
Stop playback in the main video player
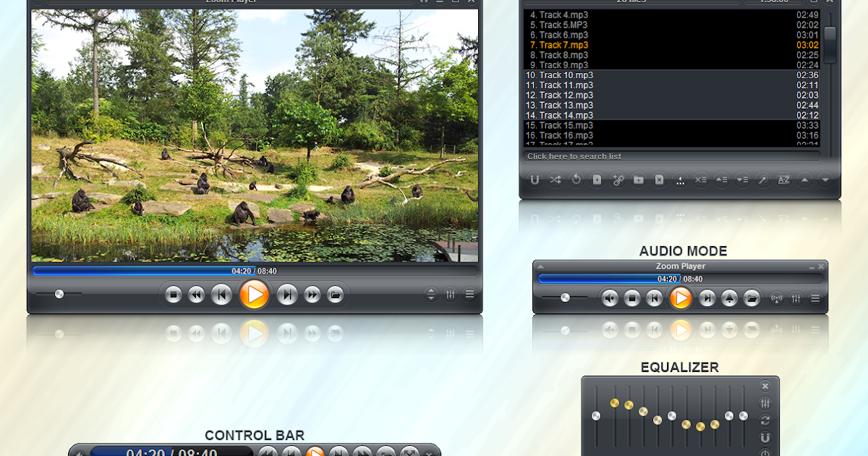(173, 295)
